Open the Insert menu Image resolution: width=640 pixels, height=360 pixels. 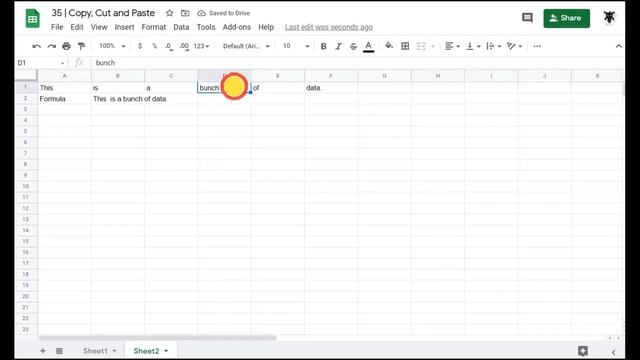124,27
